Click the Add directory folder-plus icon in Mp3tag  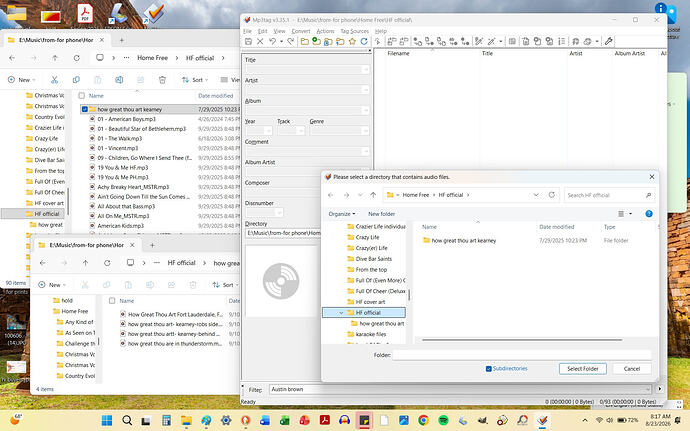click(316, 41)
